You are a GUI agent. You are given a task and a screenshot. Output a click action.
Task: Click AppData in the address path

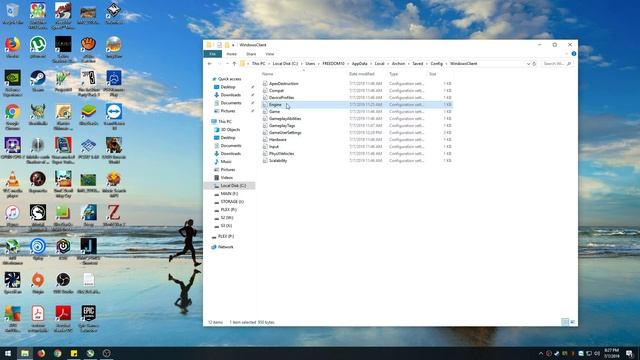[x=359, y=64]
